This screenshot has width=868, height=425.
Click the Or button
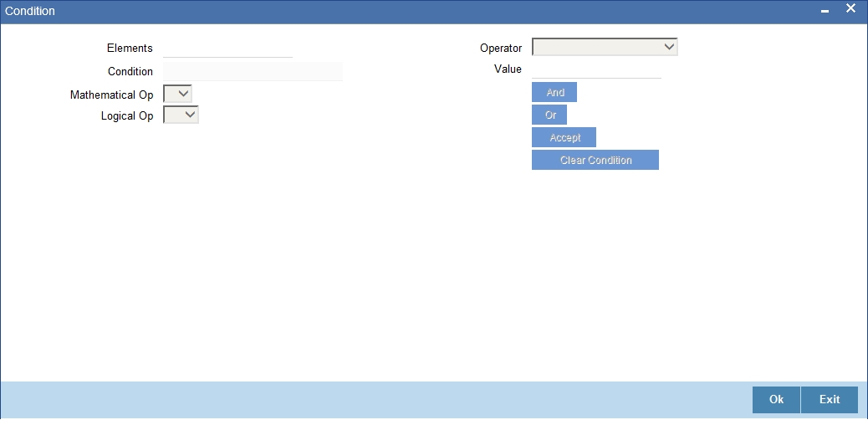coord(549,115)
